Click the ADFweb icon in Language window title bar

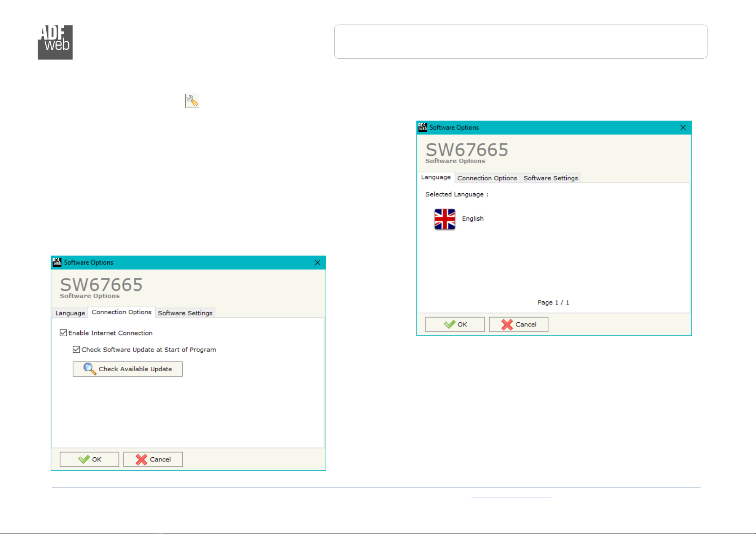click(x=423, y=127)
